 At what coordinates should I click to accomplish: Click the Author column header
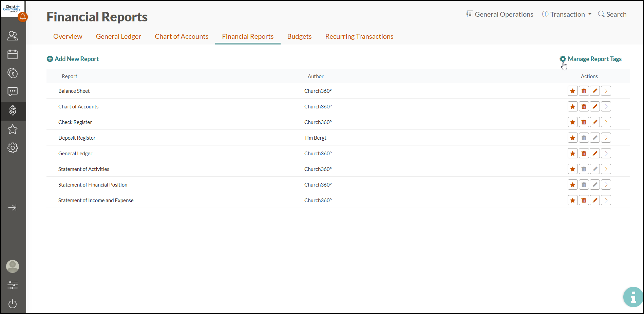click(316, 76)
